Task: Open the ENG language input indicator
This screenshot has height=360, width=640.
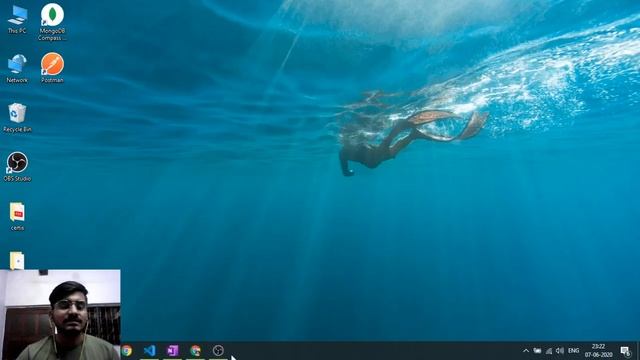Action: [x=573, y=351]
